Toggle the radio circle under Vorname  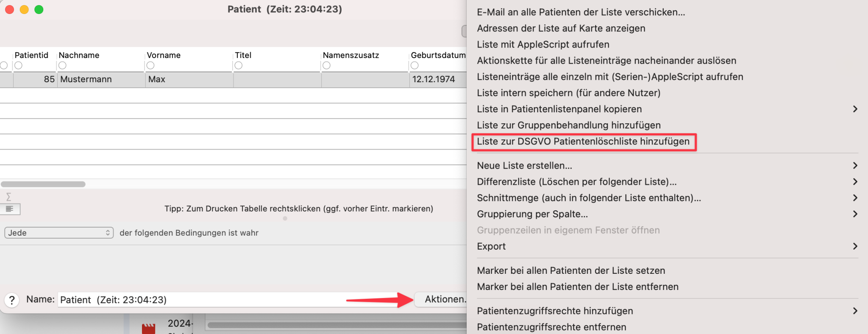(150, 65)
